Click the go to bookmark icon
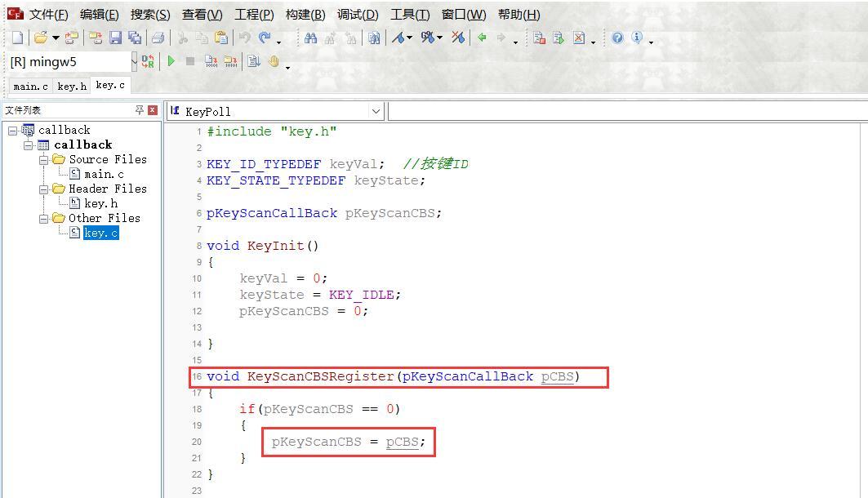Image resolution: width=868 pixels, height=498 pixels. (427, 38)
